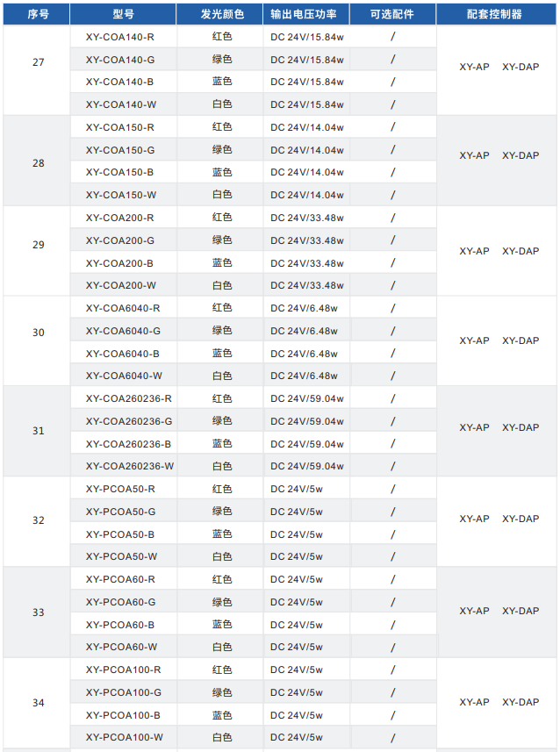Click model XY-COA6040-W

coord(124,376)
